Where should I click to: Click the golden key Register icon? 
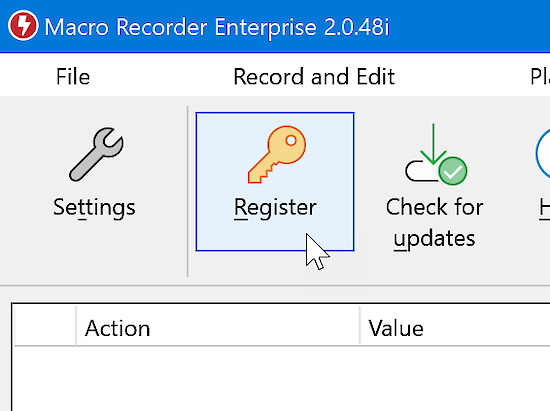click(x=277, y=154)
